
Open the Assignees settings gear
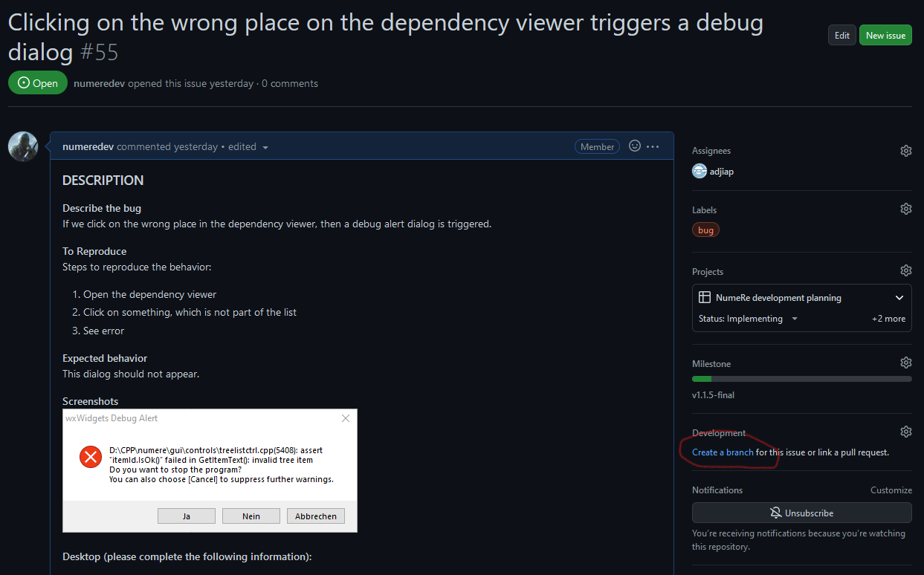tap(905, 151)
